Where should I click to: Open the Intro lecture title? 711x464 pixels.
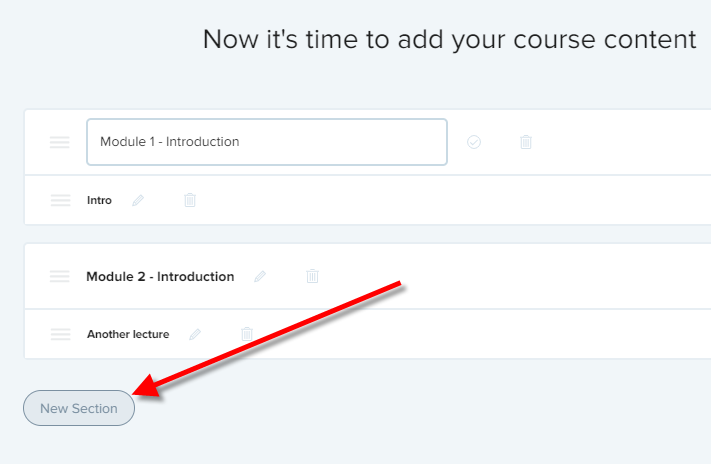99,200
